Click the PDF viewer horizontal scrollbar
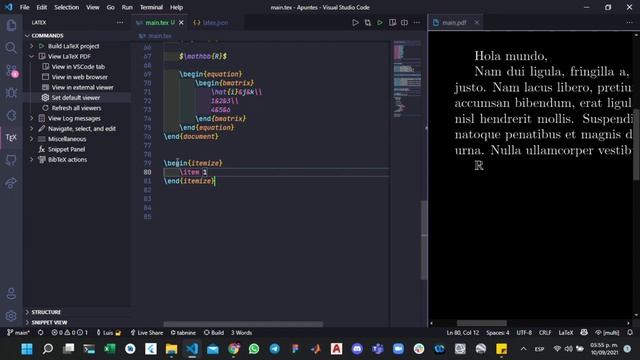Screen dimensions: 640x360 pyautogui.click(x=482, y=323)
